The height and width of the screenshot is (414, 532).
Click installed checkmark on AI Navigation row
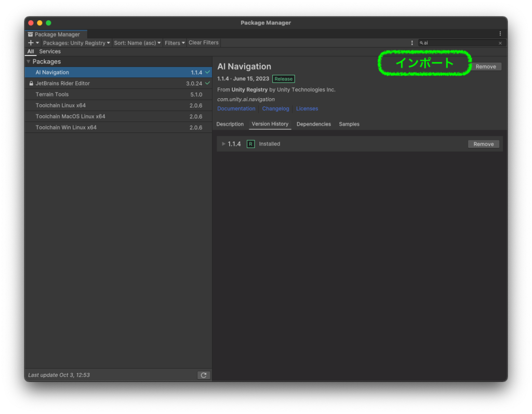coord(207,72)
